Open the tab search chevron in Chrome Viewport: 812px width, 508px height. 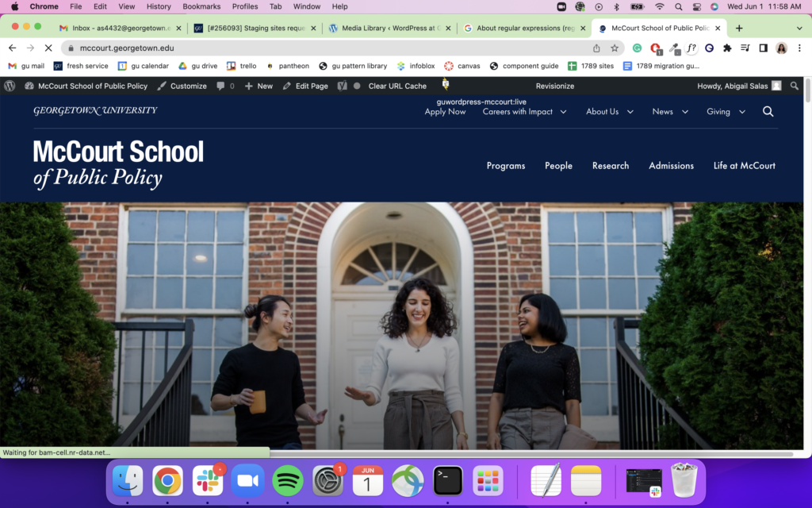pos(799,28)
